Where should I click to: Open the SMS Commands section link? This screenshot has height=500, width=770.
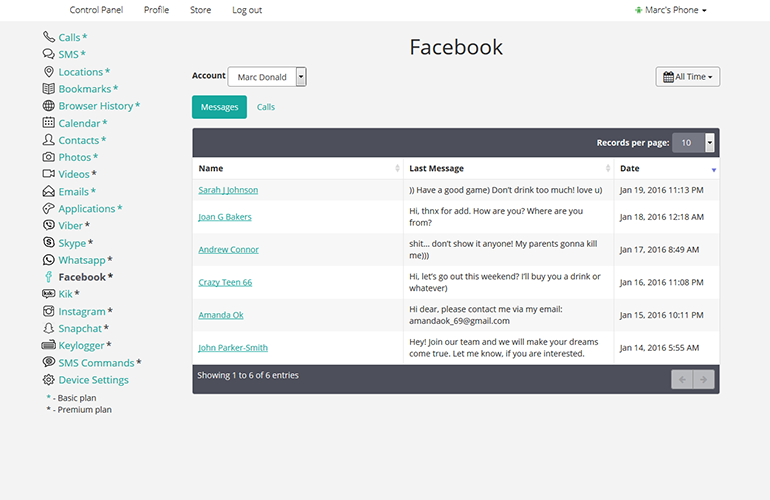pyautogui.click(x=96, y=362)
